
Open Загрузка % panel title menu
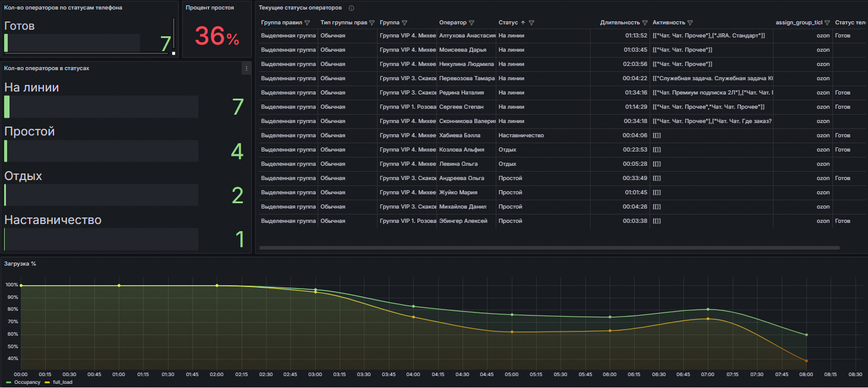pyautogui.click(x=20, y=263)
